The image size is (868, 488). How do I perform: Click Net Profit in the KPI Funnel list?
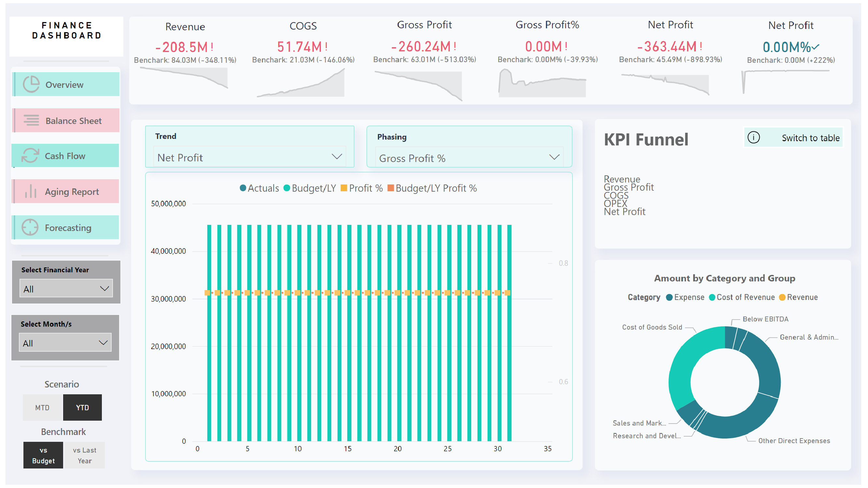624,211
